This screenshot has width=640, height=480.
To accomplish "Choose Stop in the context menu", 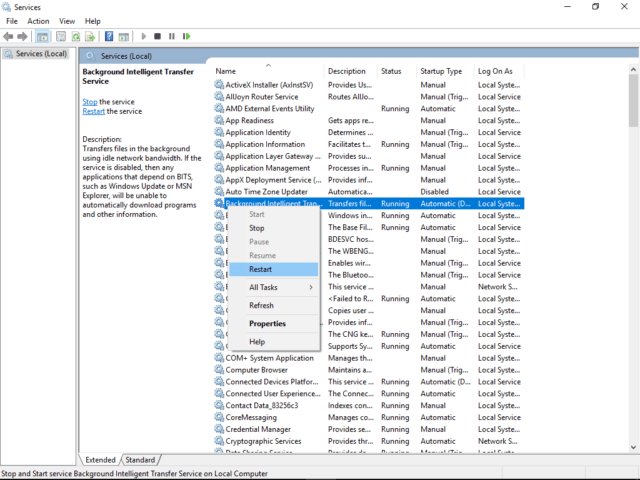I will pos(273,228).
